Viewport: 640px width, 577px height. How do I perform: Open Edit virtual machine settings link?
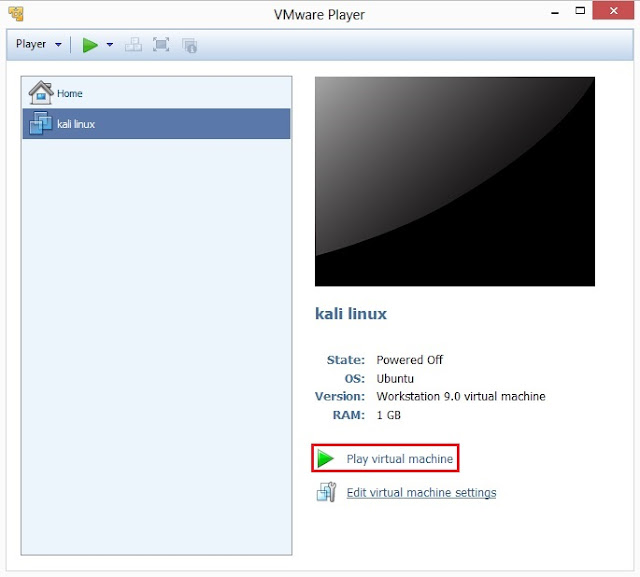pos(421,493)
